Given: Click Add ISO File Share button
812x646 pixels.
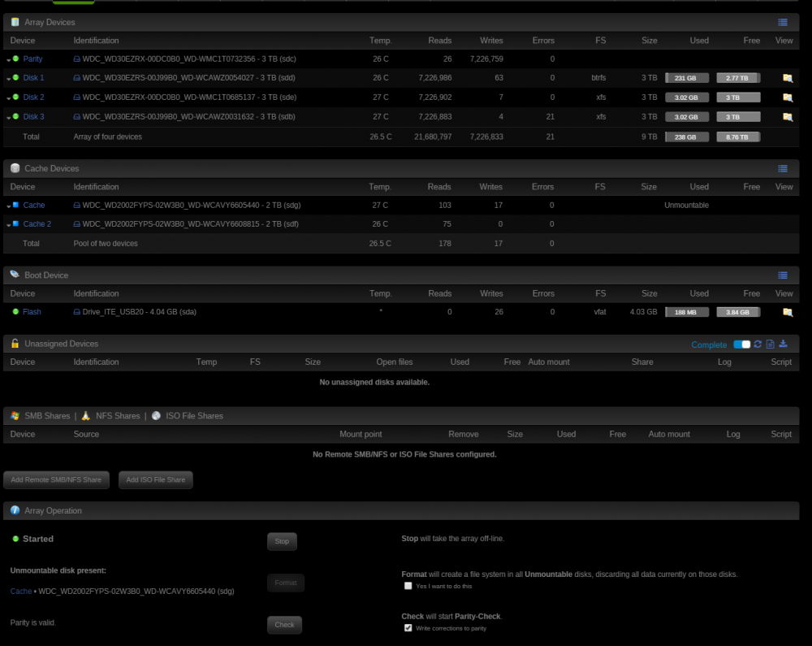Looking at the screenshot, I should [155, 479].
